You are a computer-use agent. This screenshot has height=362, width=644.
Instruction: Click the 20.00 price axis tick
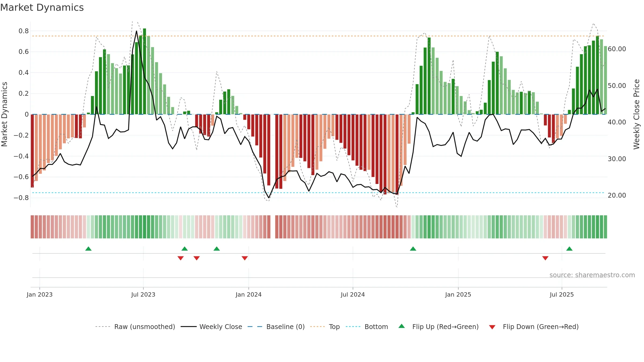pyautogui.click(x=617, y=195)
